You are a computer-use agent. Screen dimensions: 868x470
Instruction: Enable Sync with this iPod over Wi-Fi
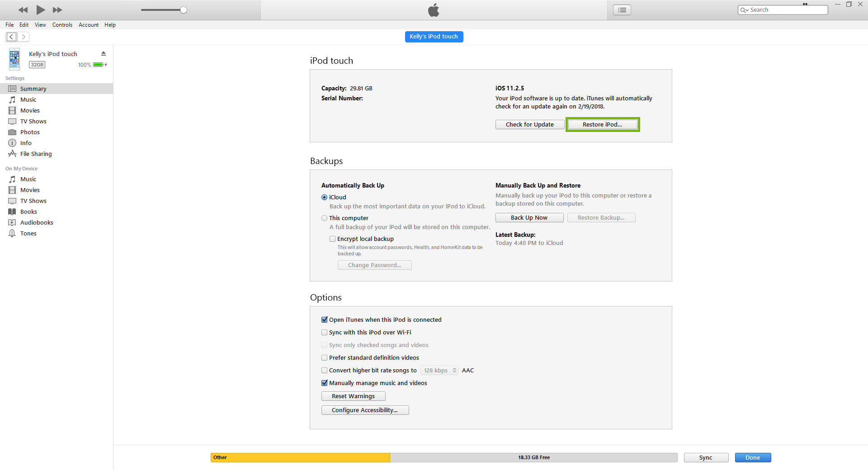[x=324, y=332]
